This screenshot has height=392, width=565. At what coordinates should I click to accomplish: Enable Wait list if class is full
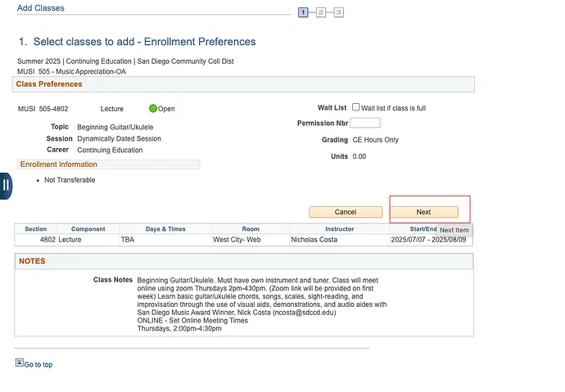coord(356,107)
